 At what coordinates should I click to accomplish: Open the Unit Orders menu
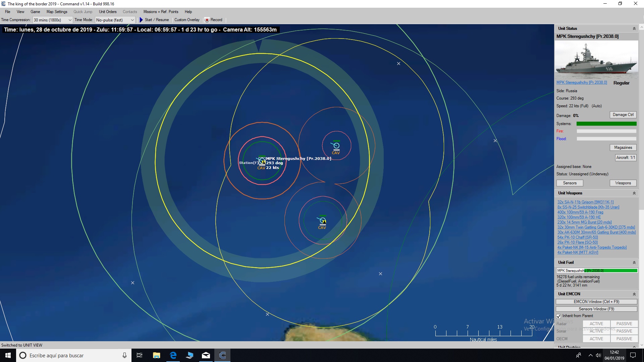[x=107, y=11]
